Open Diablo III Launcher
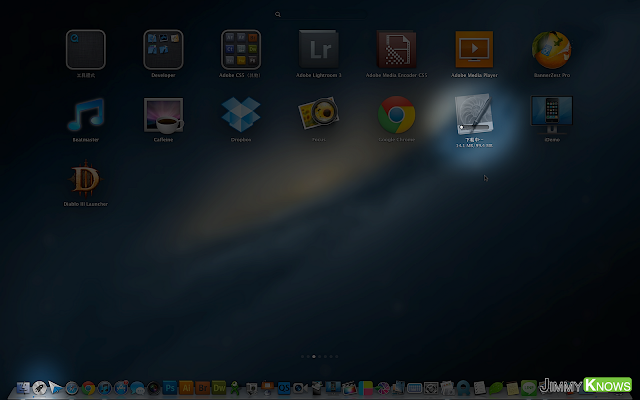The image size is (640, 400). 86,179
